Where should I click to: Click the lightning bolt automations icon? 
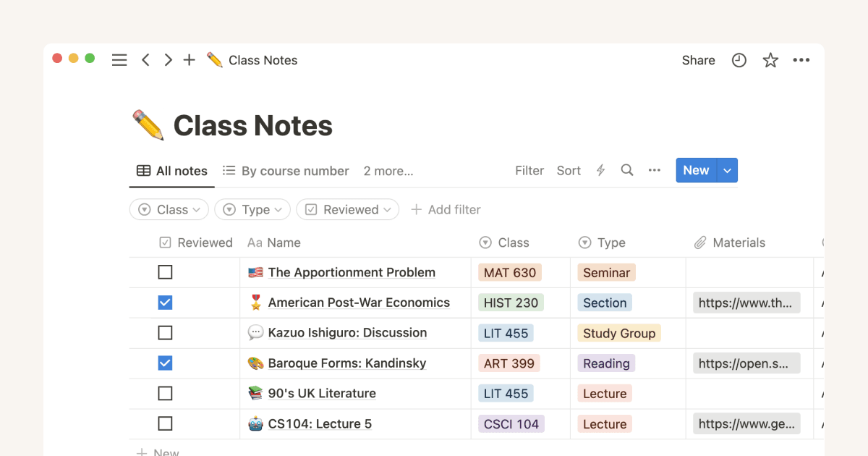click(600, 170)
